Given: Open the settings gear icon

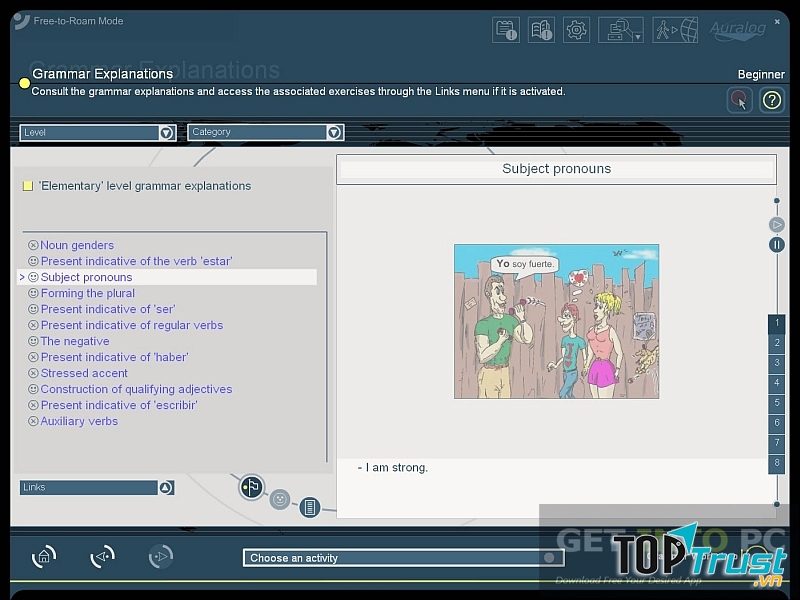Looking at the screenshot, I should [576, 30].
